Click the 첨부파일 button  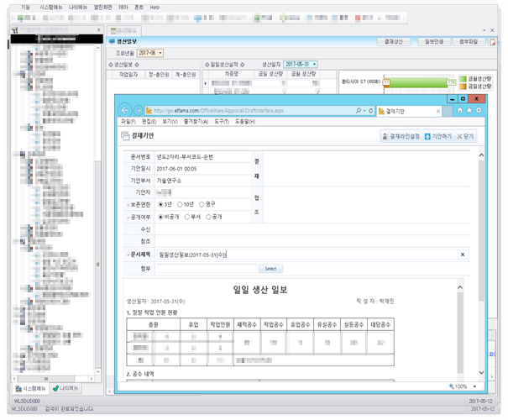pyautogui.click(x=469, y=41)
